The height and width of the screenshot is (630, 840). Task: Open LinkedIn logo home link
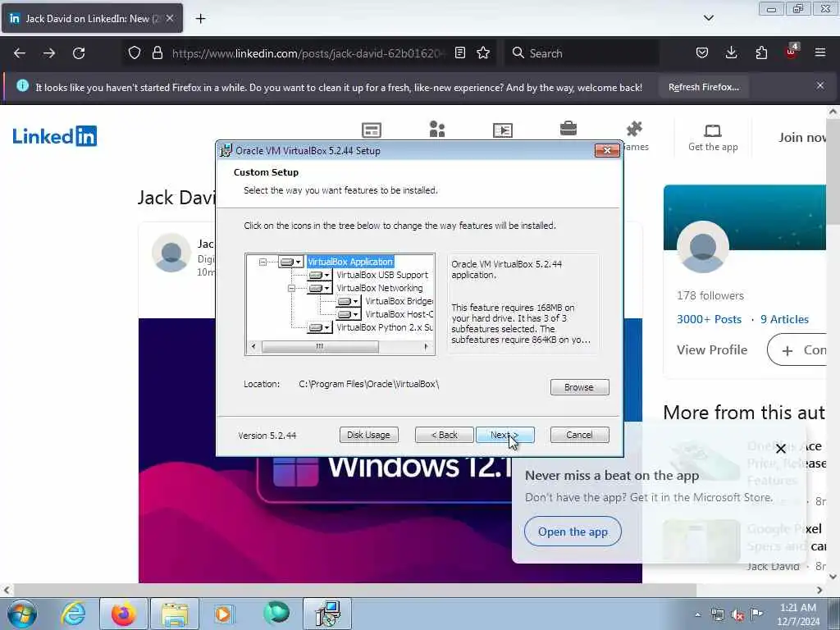55,136
